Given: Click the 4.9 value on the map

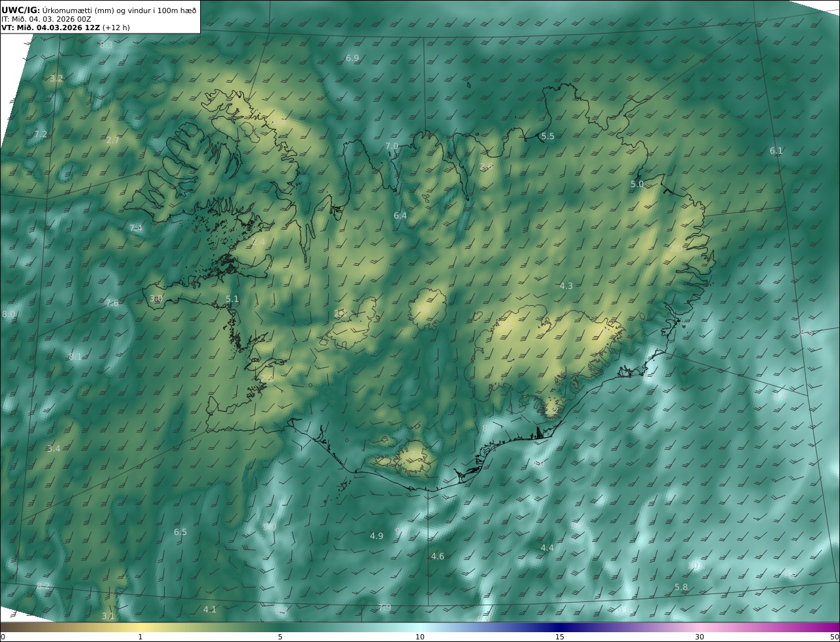Looking at the screenshot, I should tap(377, 536).
